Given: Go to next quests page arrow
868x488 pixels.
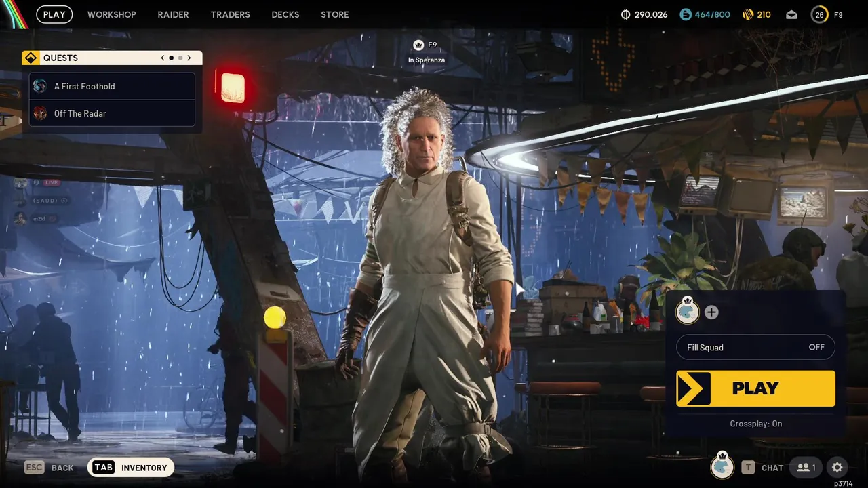Looking at the screenshot, I should (x=189, y=58).
